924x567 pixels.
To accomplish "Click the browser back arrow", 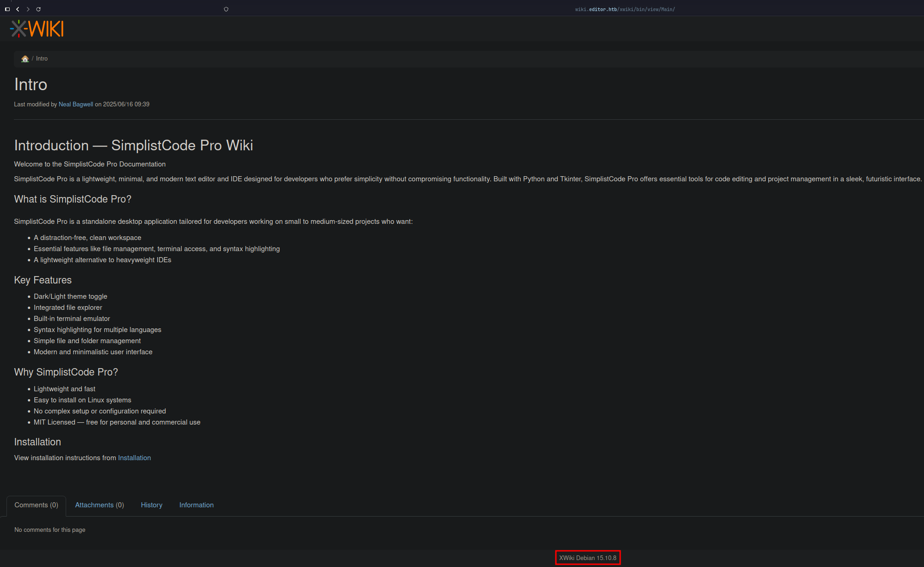I will pos(18,9).
